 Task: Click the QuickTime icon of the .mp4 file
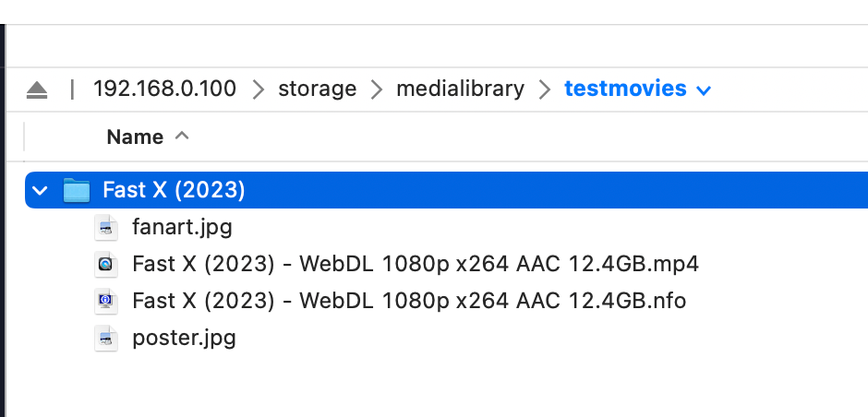(x=107, y=264)
